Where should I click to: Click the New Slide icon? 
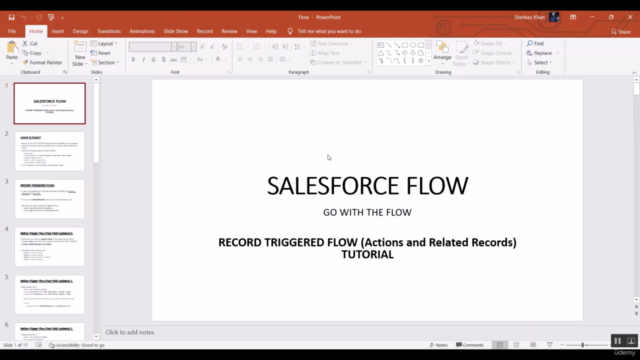coord(80,47)
